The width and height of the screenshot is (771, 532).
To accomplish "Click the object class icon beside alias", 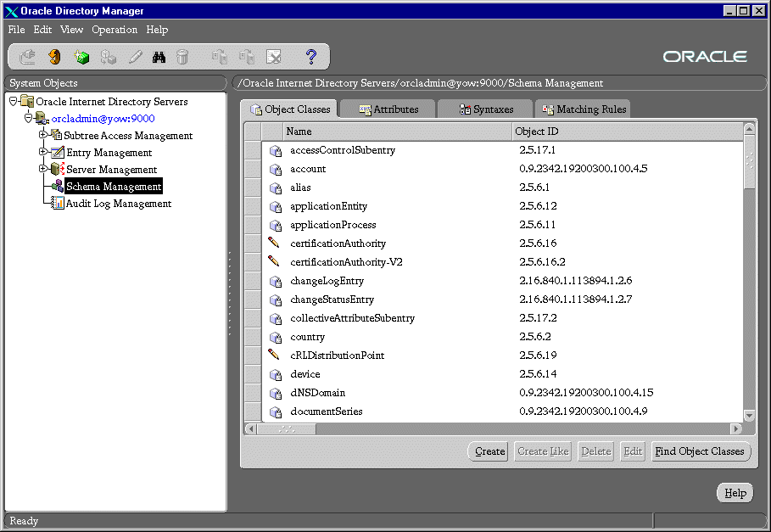I will (x=275, y=188).
